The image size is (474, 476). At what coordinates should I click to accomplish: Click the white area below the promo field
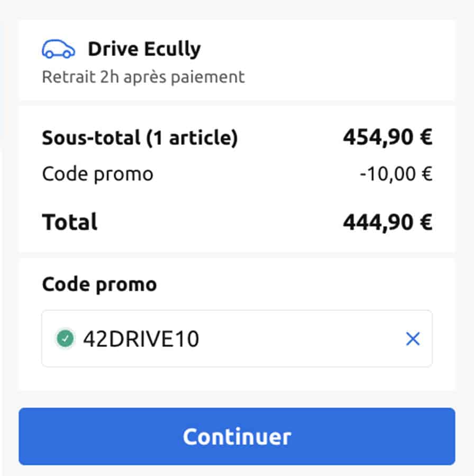click(x=237, y=379)
